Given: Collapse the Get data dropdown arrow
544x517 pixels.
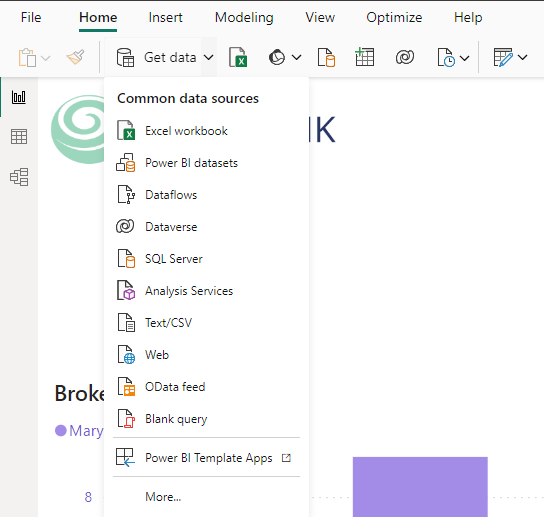Looking at the screenshot, I should pyautogui.click(x=209, y=57).
